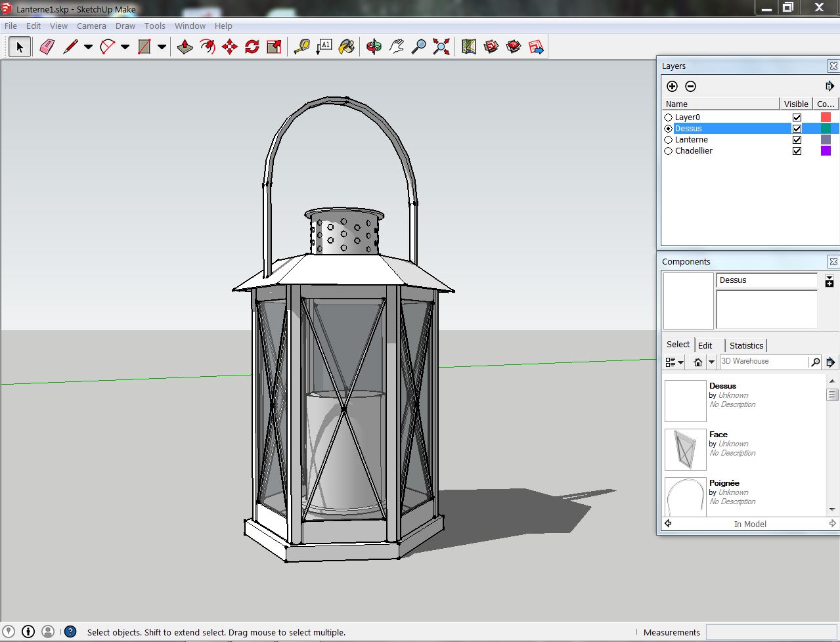Hide the Lanterne layer visibility checkbox
Viewport: 840px width, 642px height.
click(x=797, y=140)
